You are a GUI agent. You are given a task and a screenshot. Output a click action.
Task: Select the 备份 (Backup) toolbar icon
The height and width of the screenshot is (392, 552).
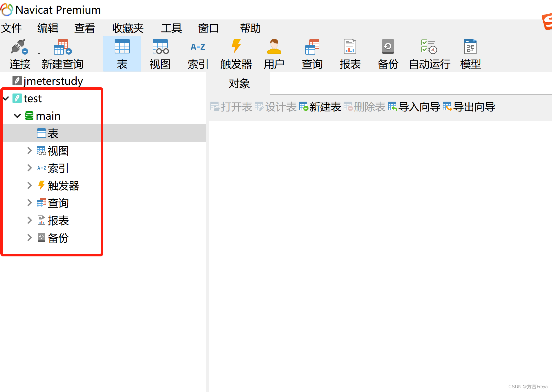(388, 53)
